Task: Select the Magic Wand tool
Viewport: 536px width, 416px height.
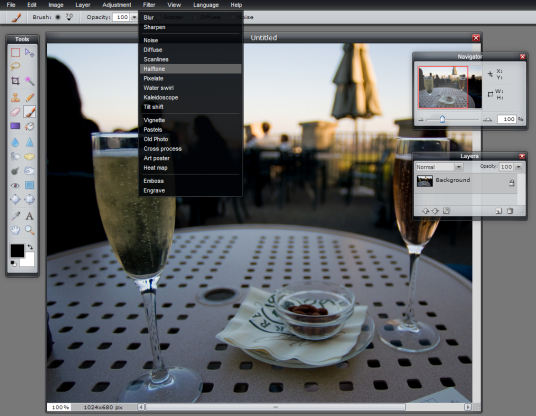Action: click(x=30, y=81)
